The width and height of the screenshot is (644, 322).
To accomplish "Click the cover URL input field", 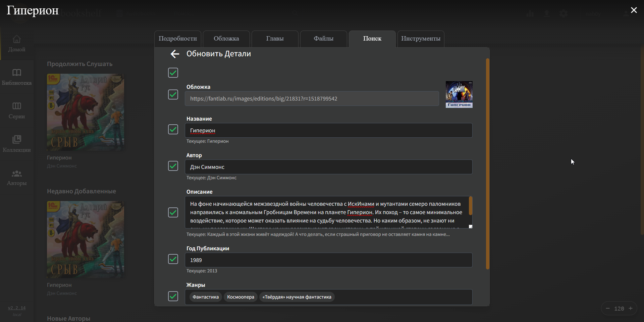I will tap(312, 99).
